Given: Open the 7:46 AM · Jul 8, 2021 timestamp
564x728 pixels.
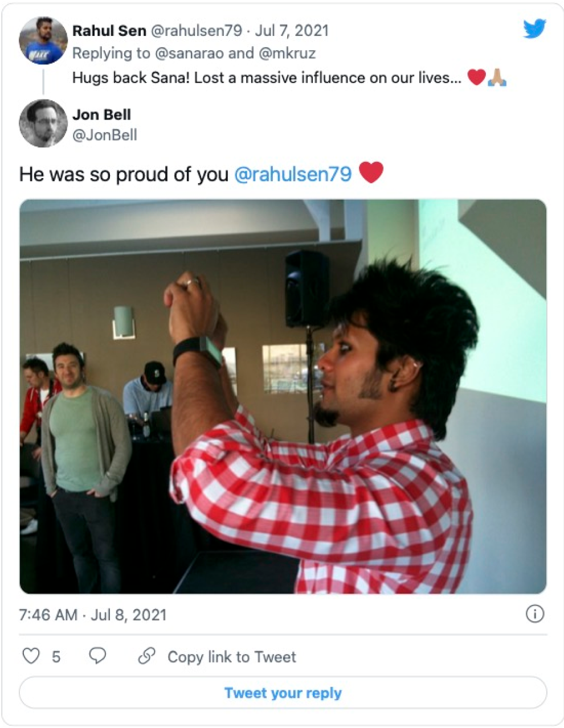Looking at the screenshot, I should click(93, 615).
